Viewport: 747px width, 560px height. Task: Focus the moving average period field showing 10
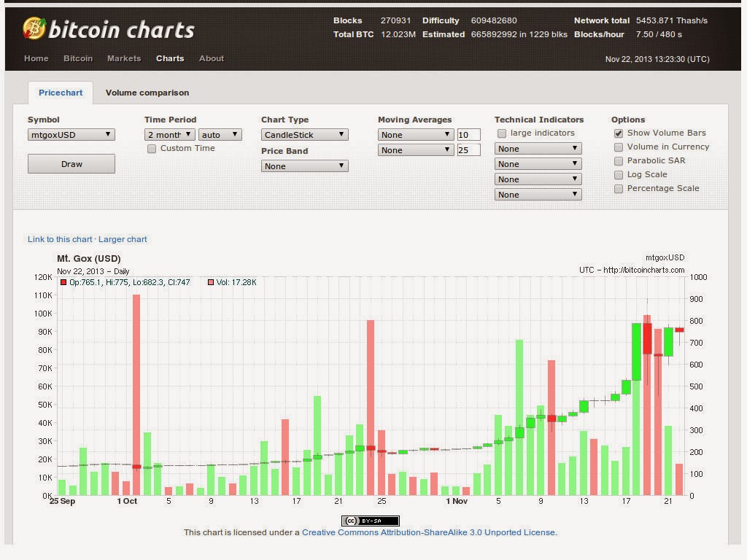(468, 135)
